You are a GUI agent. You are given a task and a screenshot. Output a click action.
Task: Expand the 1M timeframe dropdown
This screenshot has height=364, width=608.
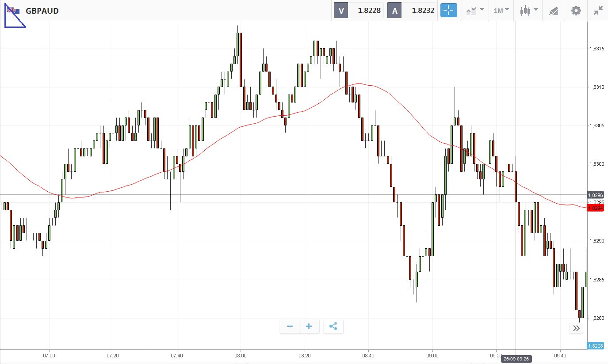tap(501, 11)
